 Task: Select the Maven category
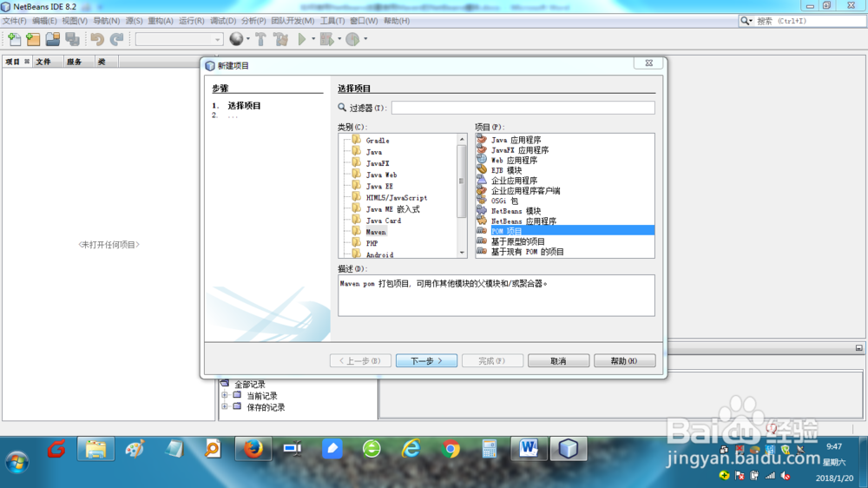click(x=375, y=232)
